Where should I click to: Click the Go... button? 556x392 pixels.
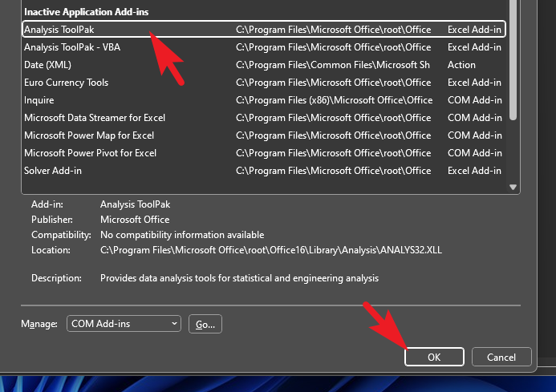[x=205, y=324]
